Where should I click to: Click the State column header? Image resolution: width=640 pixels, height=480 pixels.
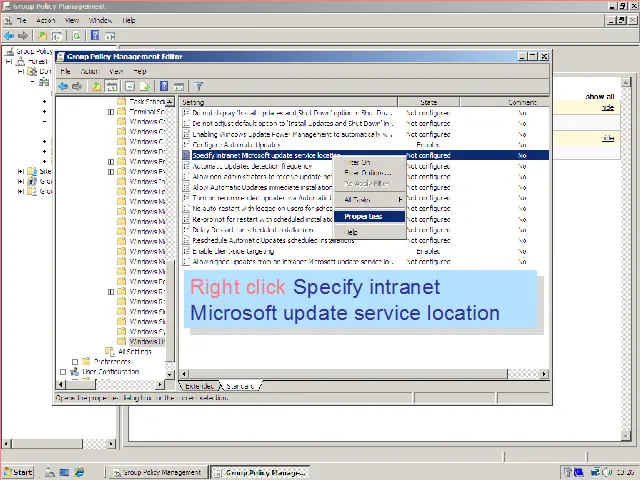[x=429, y=102]
